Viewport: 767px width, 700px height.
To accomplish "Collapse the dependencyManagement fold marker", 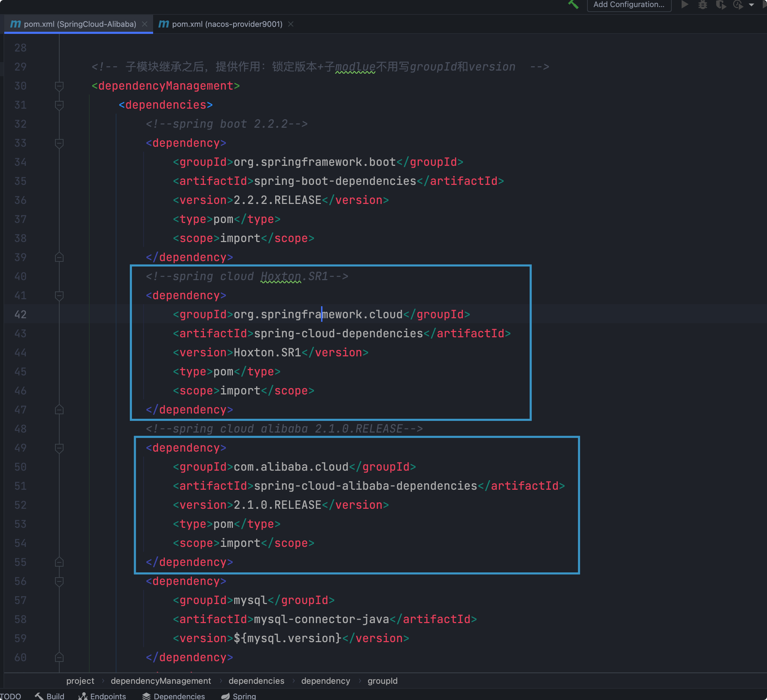I will tap(59, 86).
